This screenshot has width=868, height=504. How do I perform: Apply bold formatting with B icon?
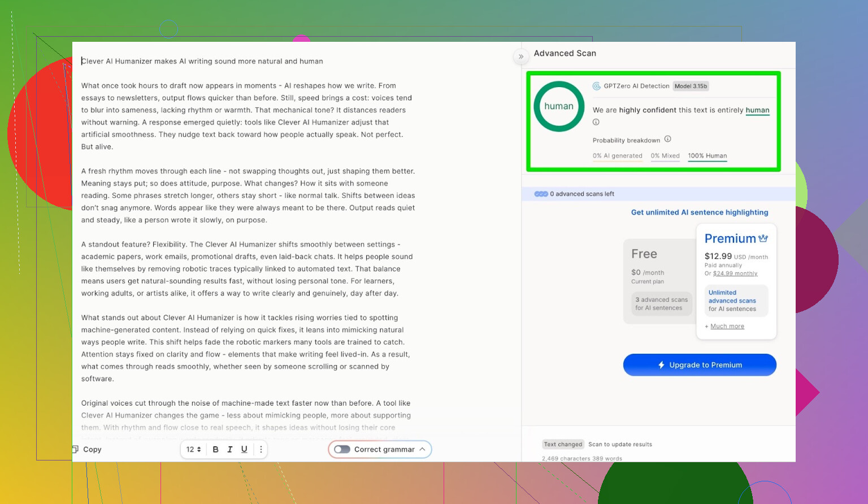pyautogui.click(x=215, y=449)
